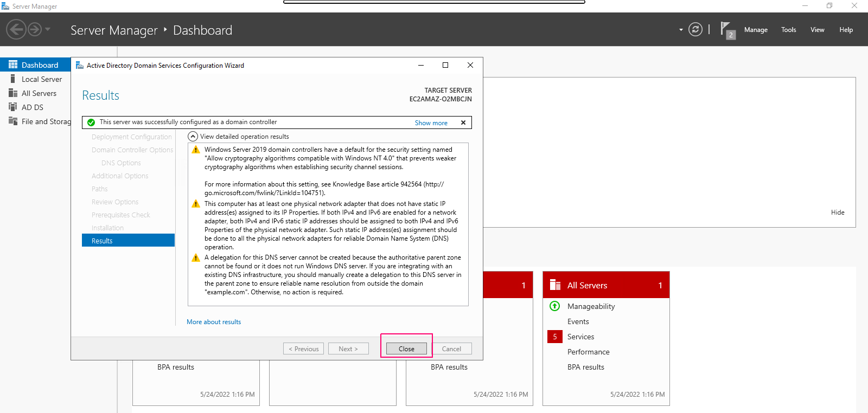Click the disabled Next button

(x=348, y=349)
